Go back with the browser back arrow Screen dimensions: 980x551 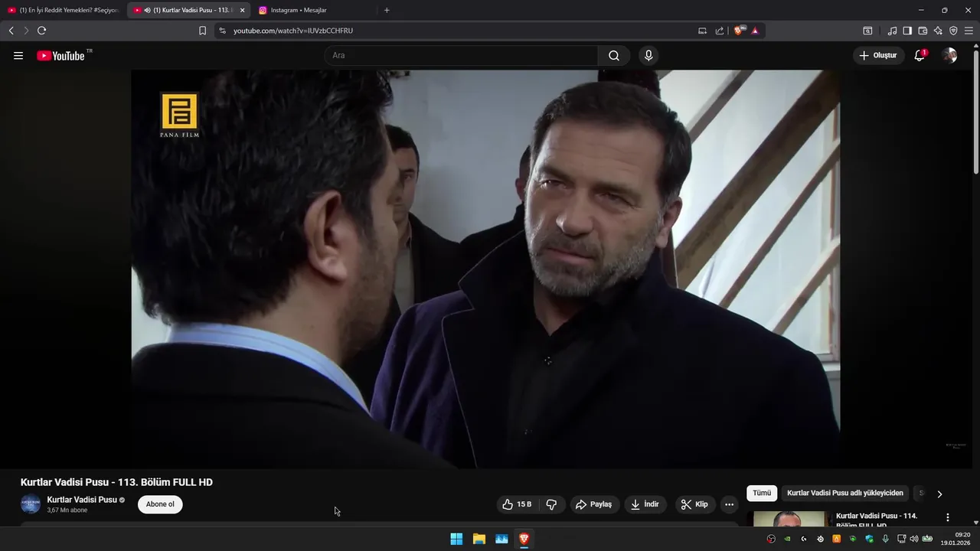point(11,31)
